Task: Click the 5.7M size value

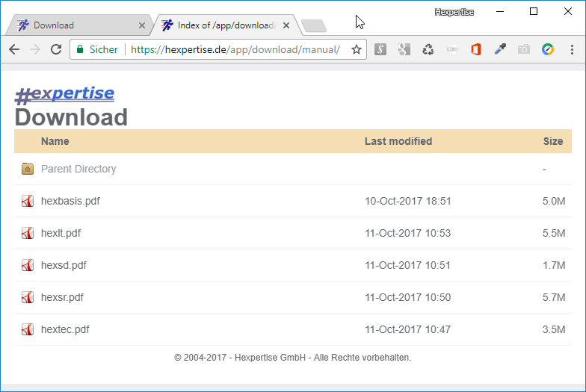Action: point(554,297)
